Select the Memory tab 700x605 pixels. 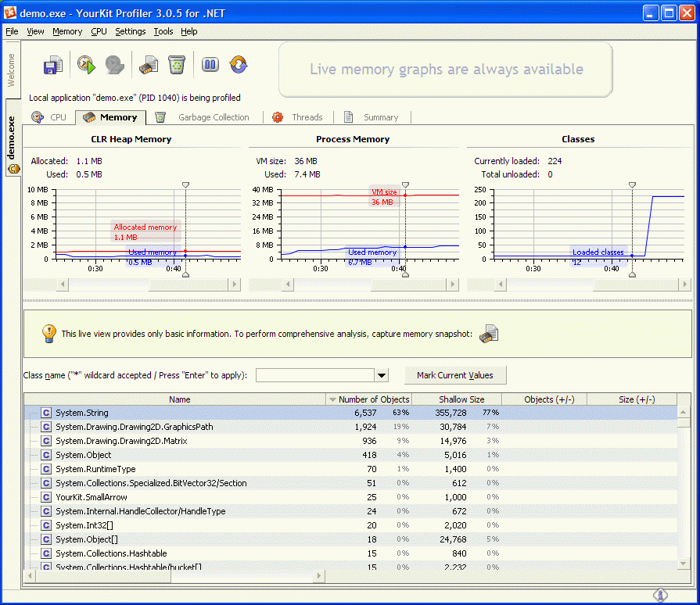[110, 117]
